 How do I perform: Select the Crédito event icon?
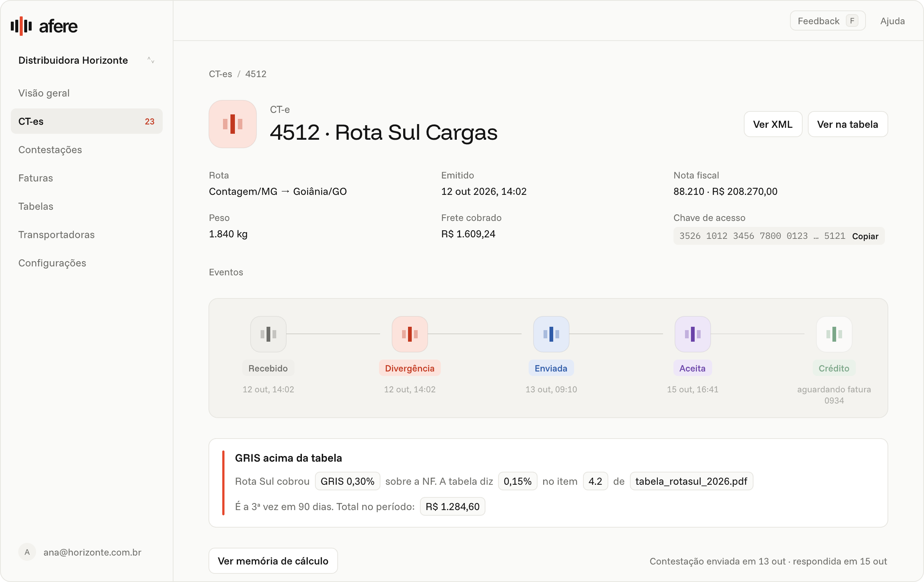[834, 334]
